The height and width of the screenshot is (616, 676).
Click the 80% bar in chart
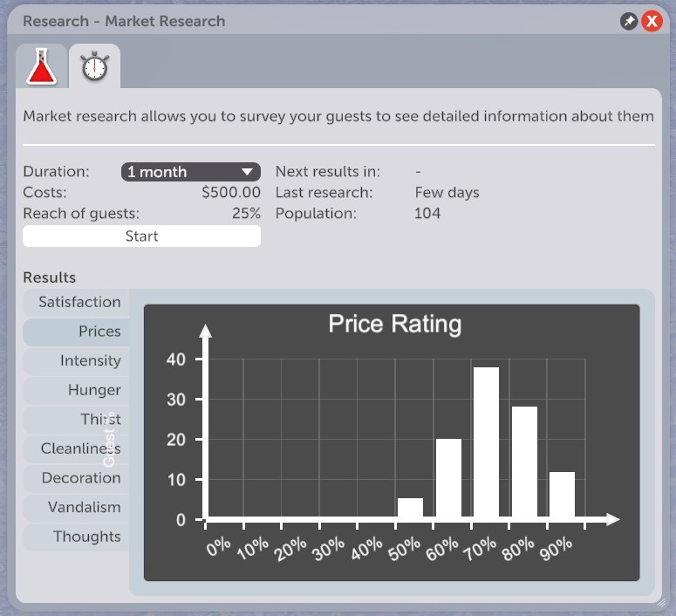pyautogui.click(x=524, y=462)
